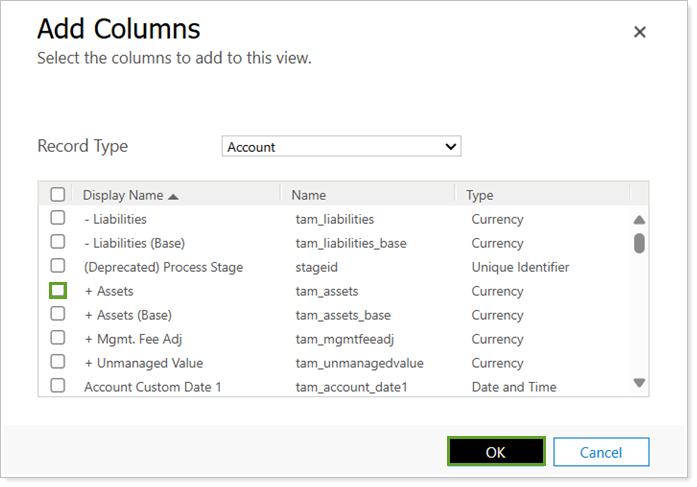
Task: Check the '- Liabilities' column checkbox
Action: click(x=58, y=218)
